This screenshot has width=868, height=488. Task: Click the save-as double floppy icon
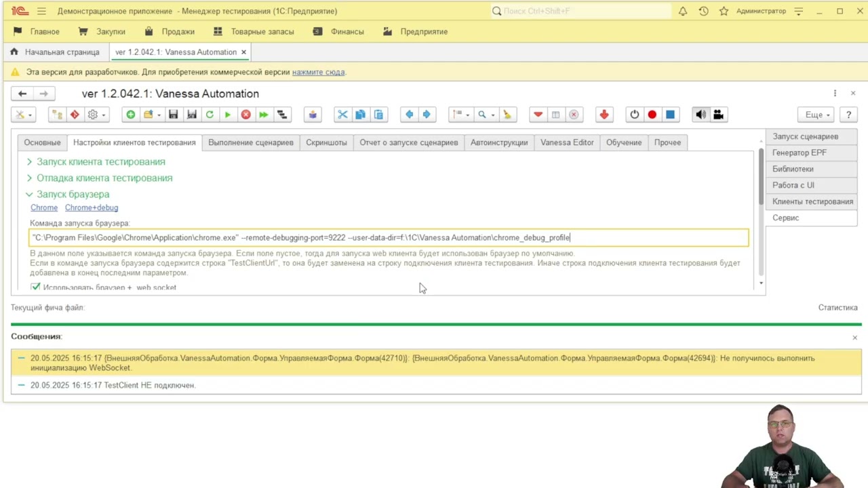pos(192,115)
